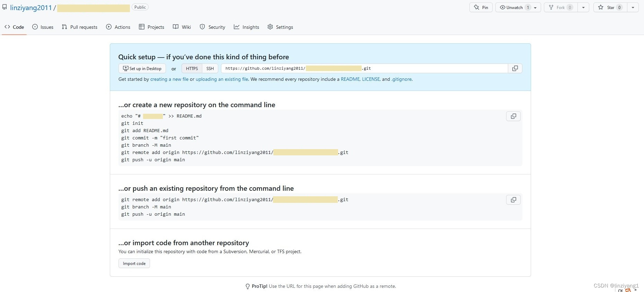Click the Public visibility badge

(x=140, y=7)
